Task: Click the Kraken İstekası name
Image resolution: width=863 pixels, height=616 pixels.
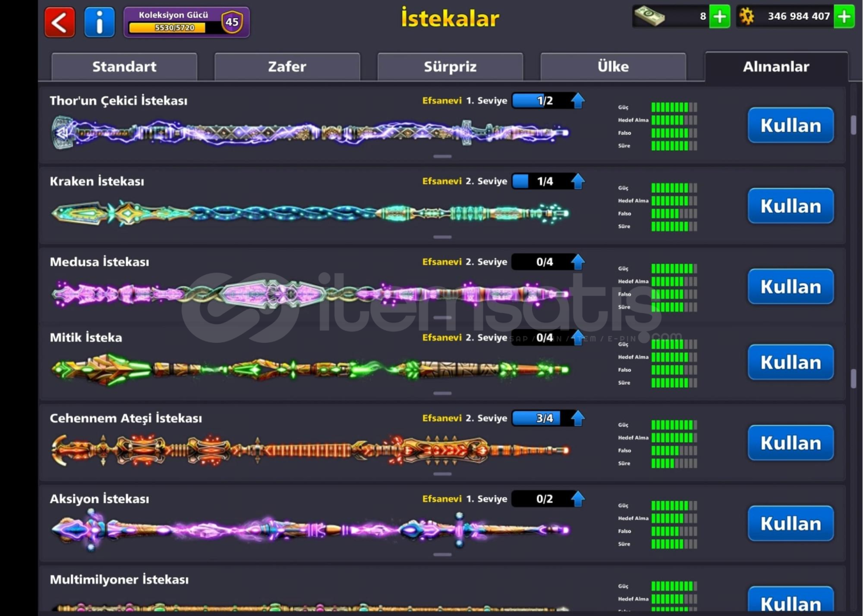Action: tap(97, 181)
